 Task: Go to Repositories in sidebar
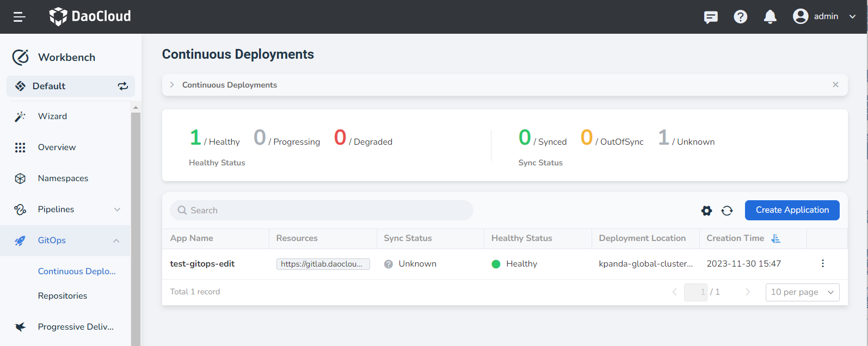tap(63, 296)
